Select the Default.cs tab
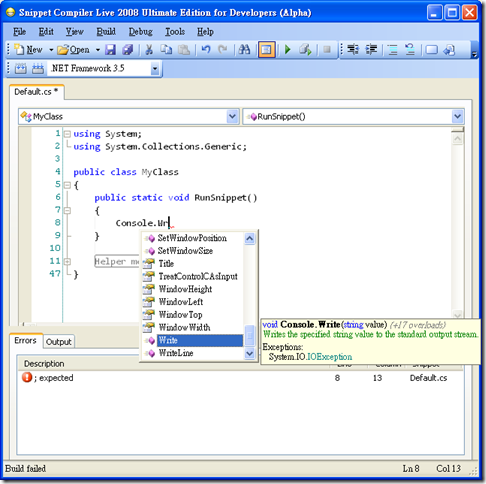 pos(36,92)
